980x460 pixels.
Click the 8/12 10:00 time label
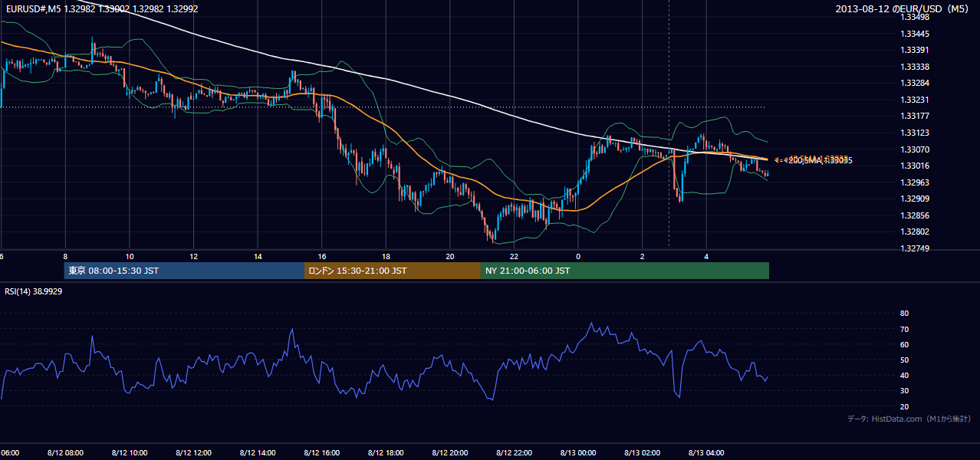130,452
